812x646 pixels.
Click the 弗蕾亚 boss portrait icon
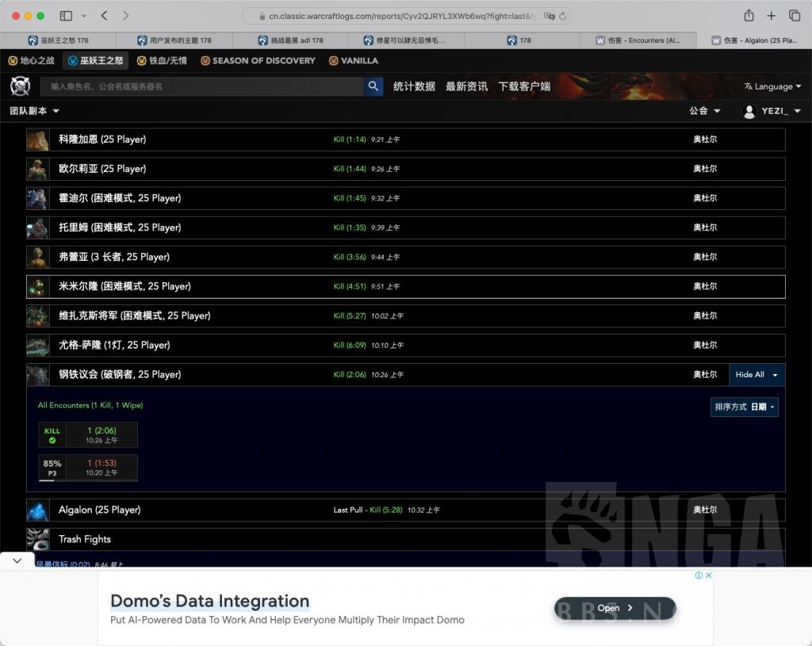coord(38,258)
